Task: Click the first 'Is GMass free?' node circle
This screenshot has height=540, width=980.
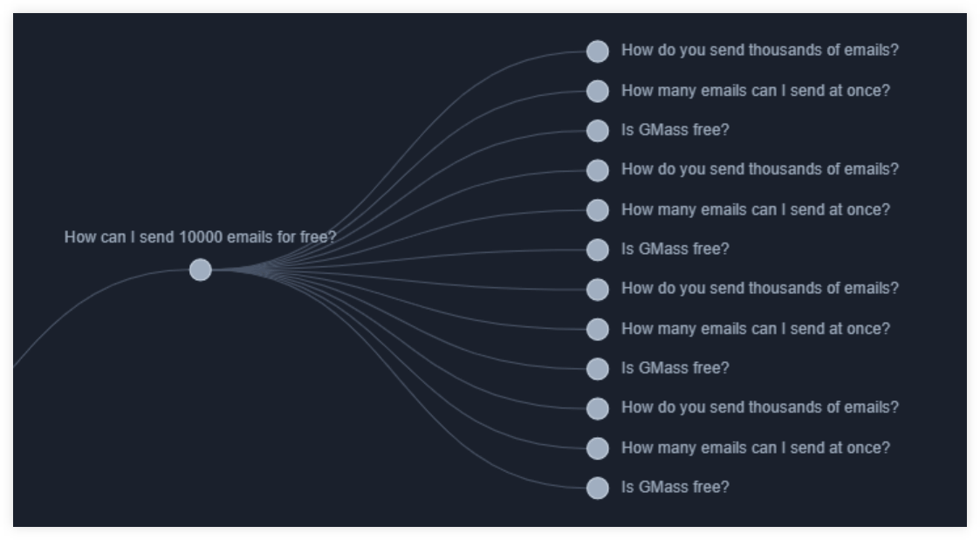Action: click(598, 131)
